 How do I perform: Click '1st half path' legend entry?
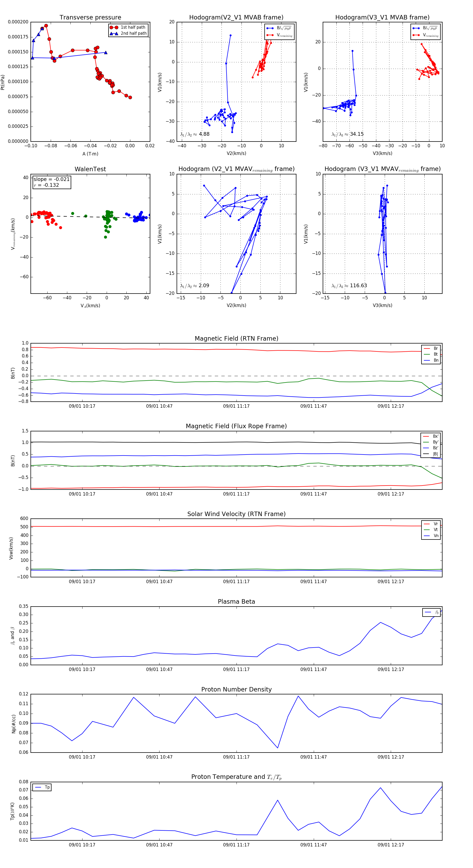pyautogui.click(x=128, y=27)
